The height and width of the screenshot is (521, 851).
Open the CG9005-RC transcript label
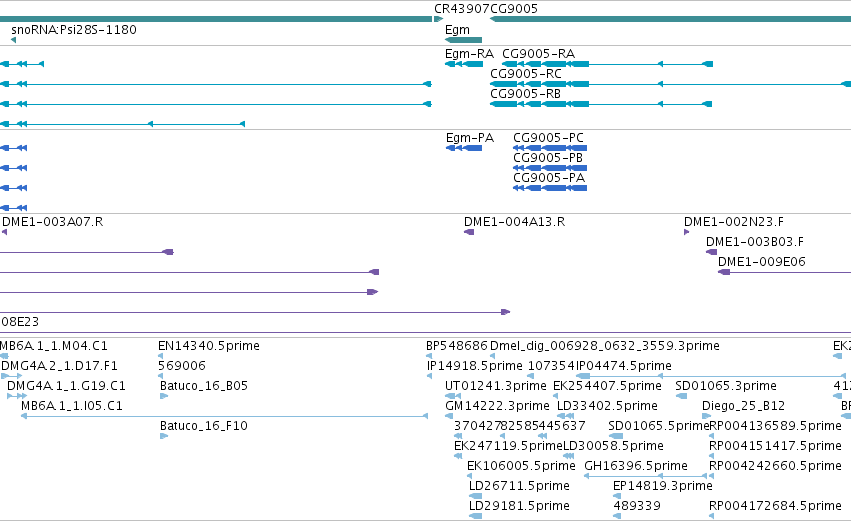[526, 74]
